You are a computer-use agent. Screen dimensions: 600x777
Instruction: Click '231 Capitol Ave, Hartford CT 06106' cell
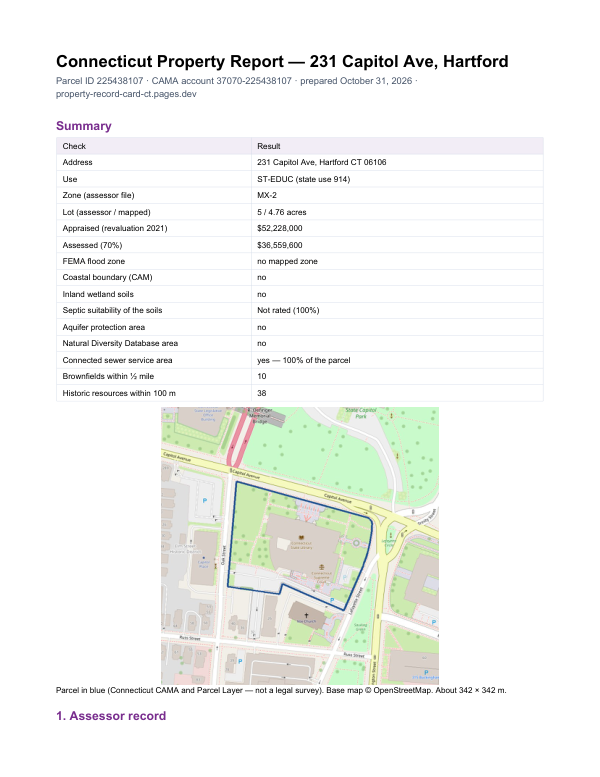pos(322,162)
